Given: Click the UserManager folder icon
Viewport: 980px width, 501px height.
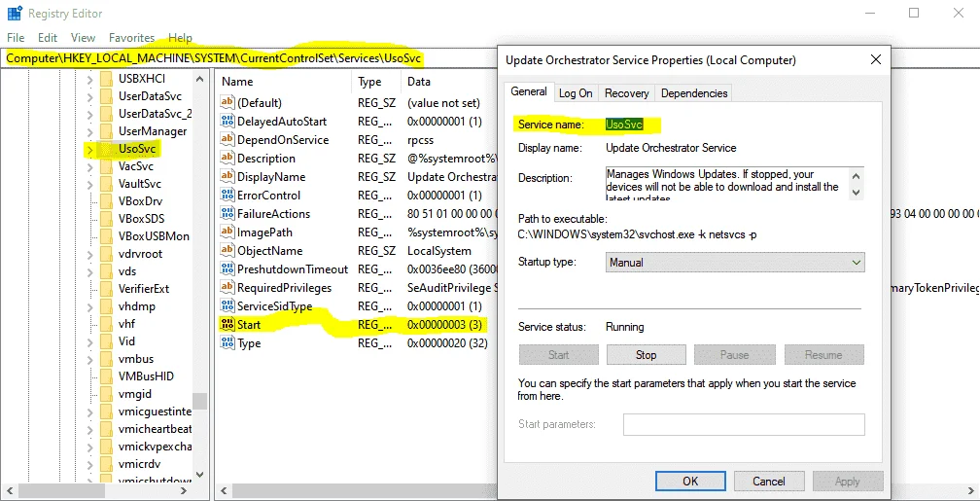Looking at the screenshot, I should (x=107, y=131).
